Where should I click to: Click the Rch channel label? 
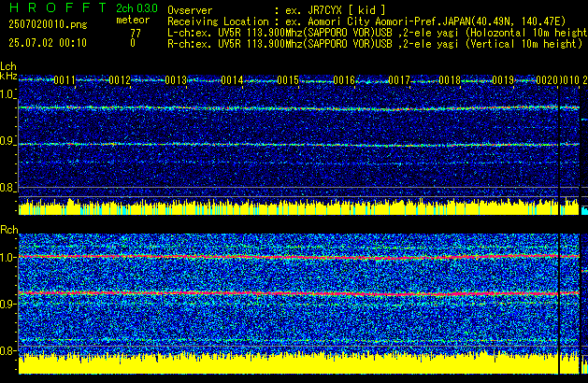pyautogui.click(x=9, y=230)
